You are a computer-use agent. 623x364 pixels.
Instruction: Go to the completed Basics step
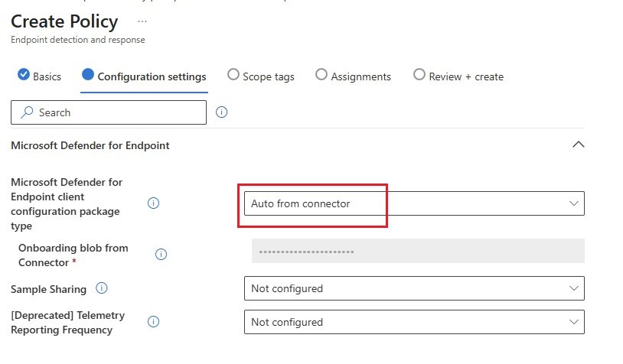point(39,76)
